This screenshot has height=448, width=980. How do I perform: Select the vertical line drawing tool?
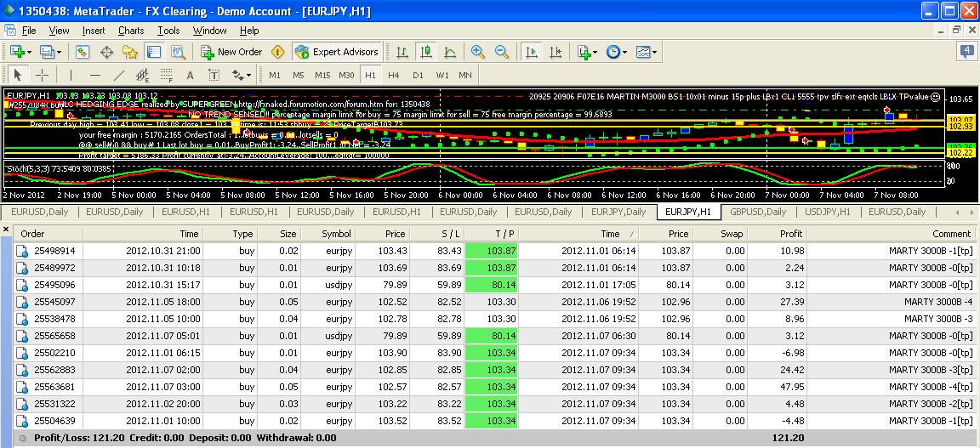click(71, 75)
